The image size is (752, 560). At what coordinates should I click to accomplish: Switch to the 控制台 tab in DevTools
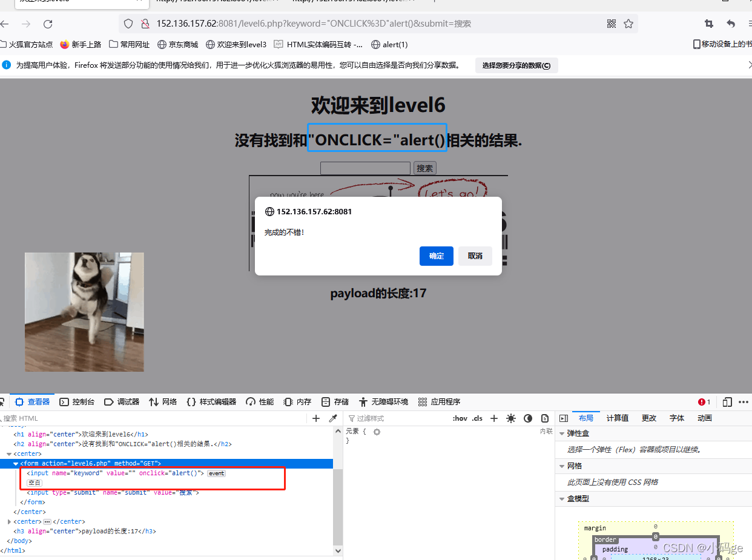pos(76,401)
